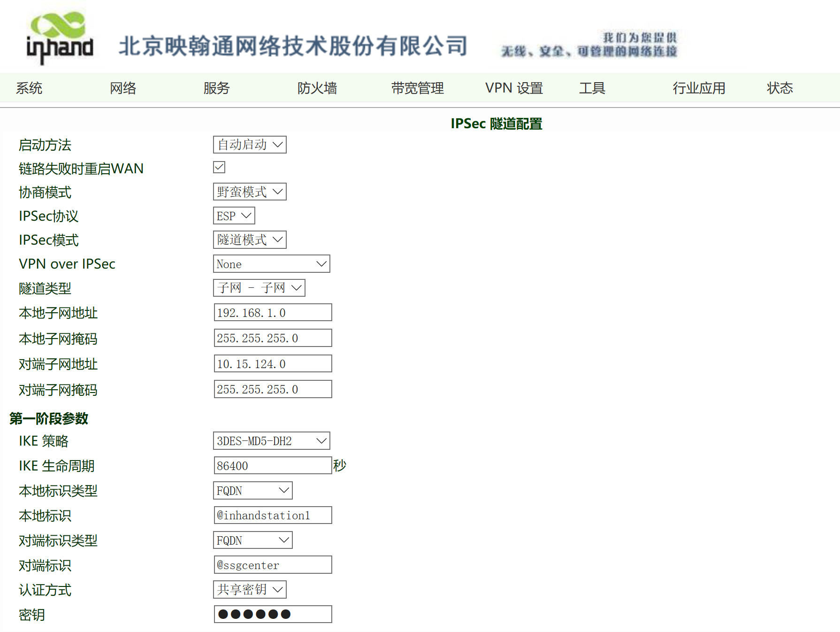
Task: Click the 本地子网地址 input field
Action: click(273, 312)
